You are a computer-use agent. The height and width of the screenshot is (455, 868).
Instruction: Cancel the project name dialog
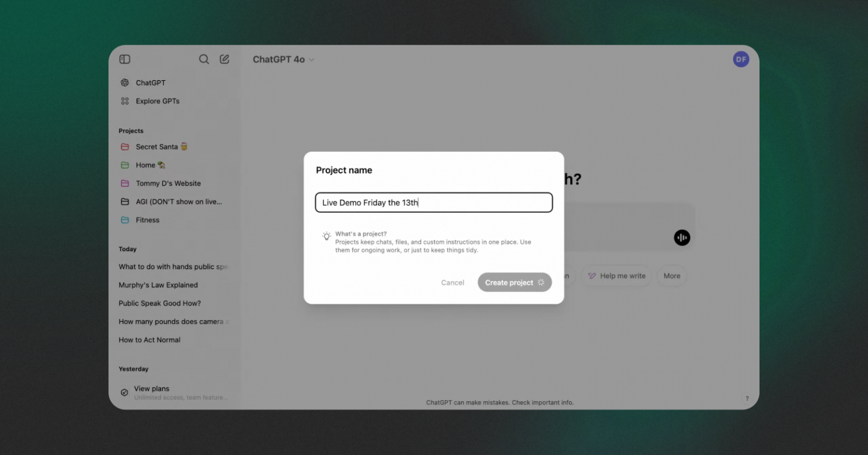(453, 283)
